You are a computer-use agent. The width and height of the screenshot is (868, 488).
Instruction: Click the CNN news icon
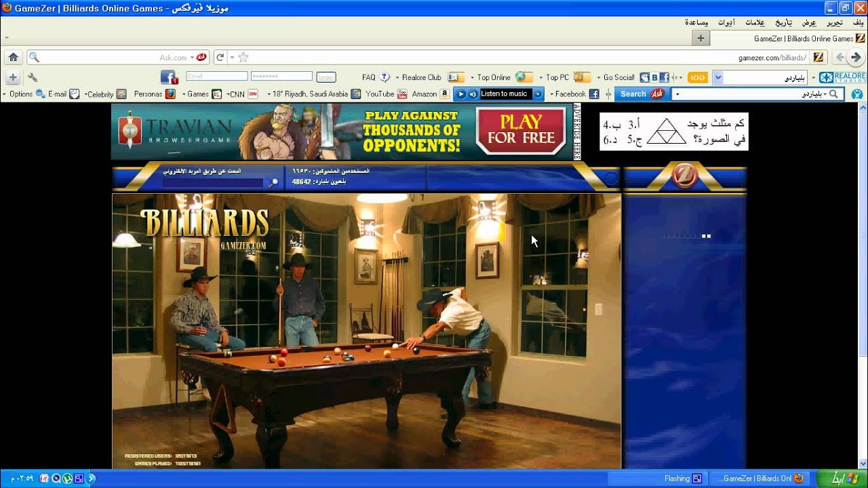[253, 94]
